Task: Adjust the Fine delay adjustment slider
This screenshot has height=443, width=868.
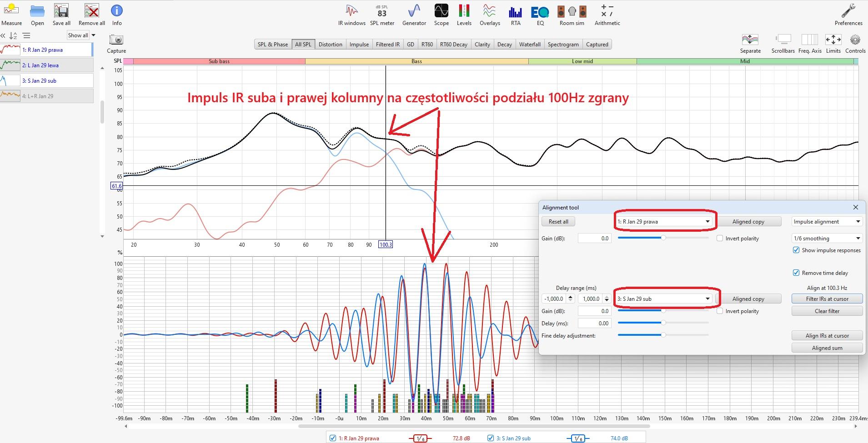Action: click(x=663, y=335)
